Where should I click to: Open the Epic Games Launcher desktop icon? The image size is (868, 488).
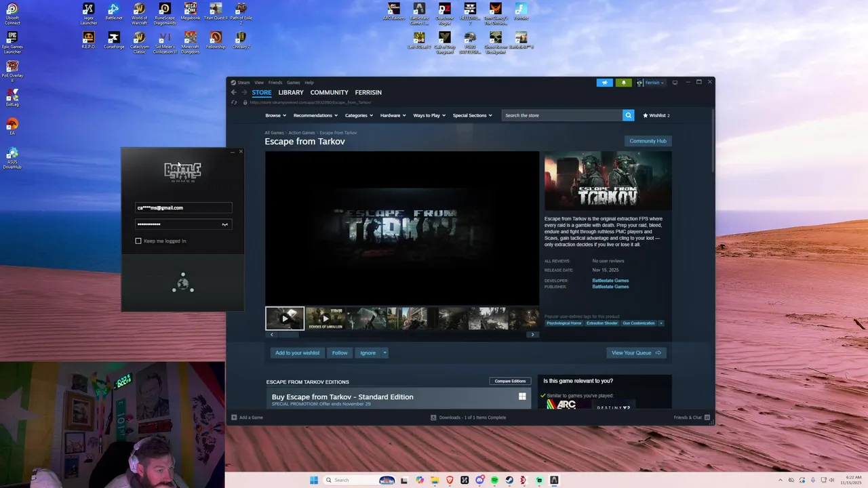12,42
